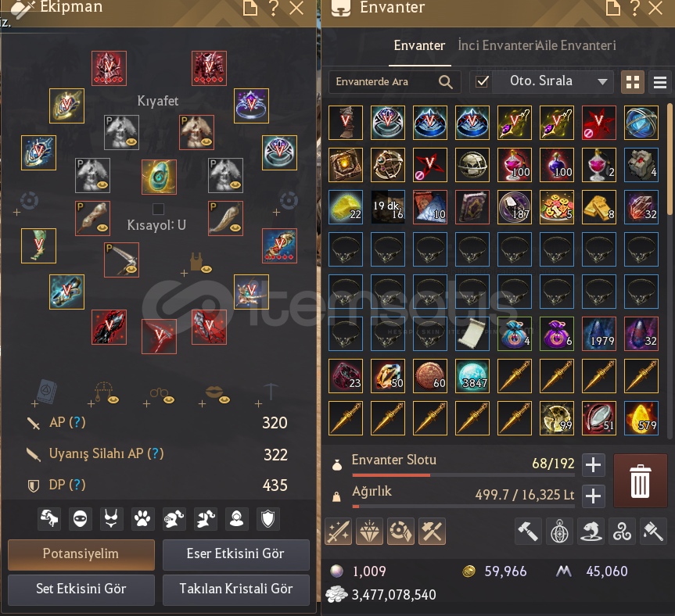675x616 pixels.
Task: Expand inventory slots with plus button
Action: tap(593, 464)
